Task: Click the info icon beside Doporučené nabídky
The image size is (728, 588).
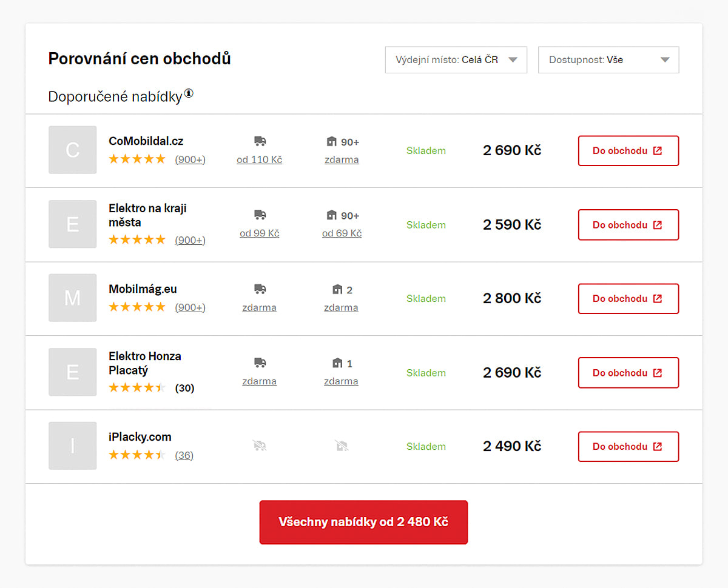Action: pyautogui.click(x=189, y=93)
